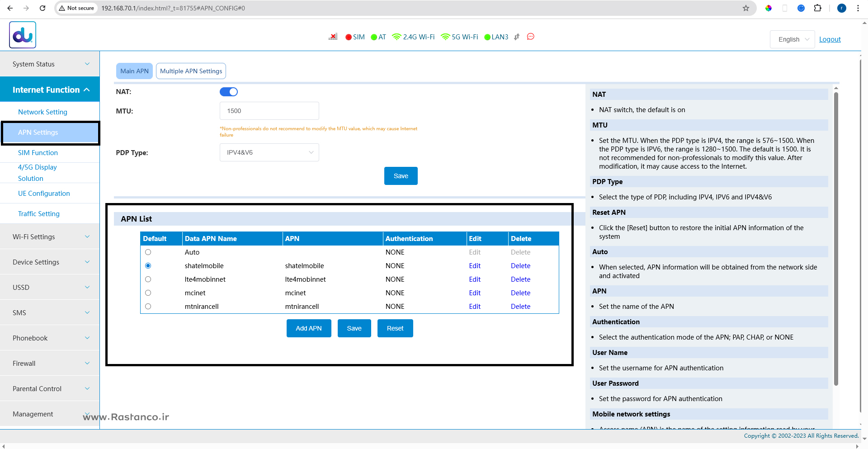Screen dimensions: 868x449
Task: Expand the Wi-Fi Settings menu section
Action: point(50,237)
